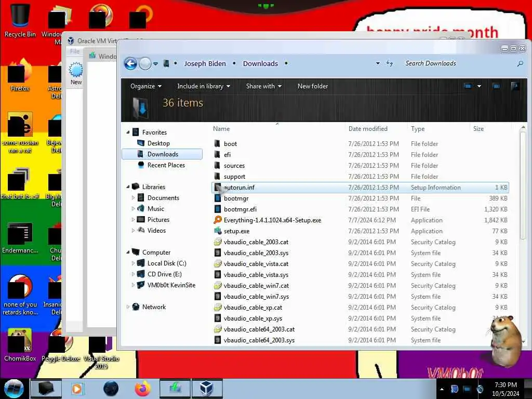532x399 pixels.
Task: Show hidden tray icons arrow
Action: click(442, 389)
